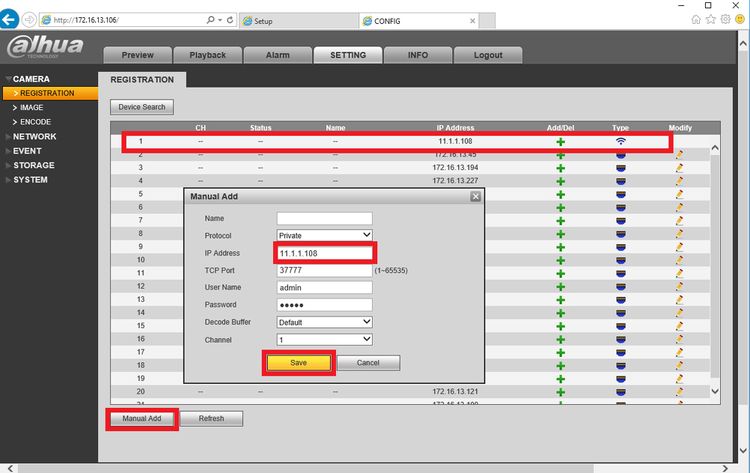Screen dimensions: 750x473
Task: Open browser favorites star icon
Action: click(x=711, y=19)
